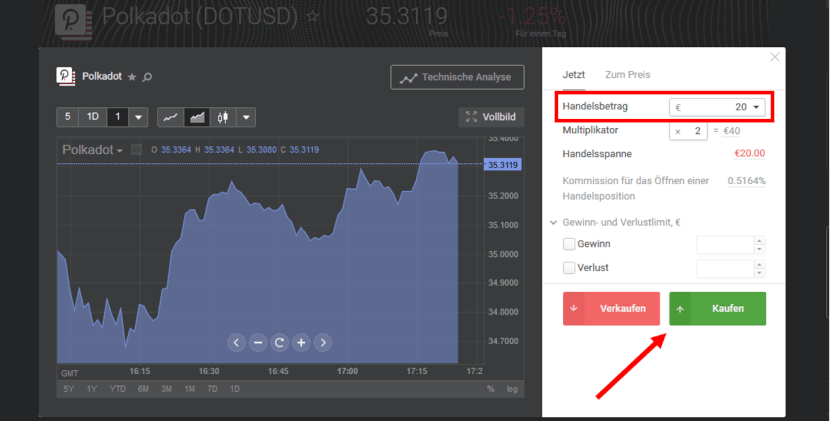
Task: Select the 1D interval button
Action: (x=93, y=117)
